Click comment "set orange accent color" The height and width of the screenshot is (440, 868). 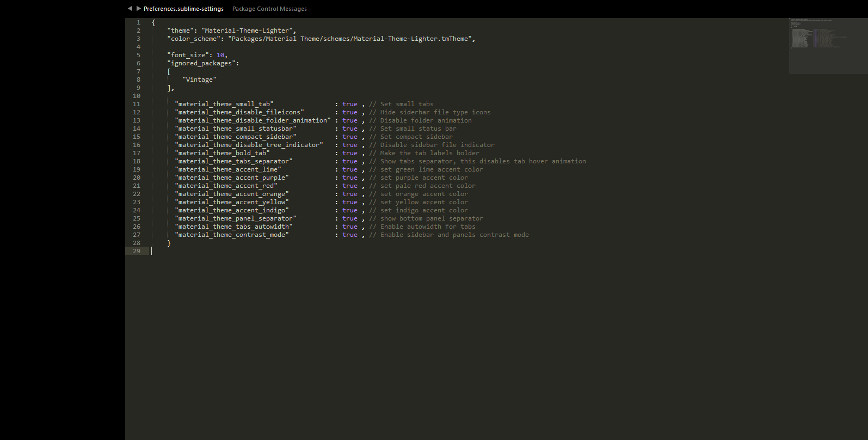418,194
